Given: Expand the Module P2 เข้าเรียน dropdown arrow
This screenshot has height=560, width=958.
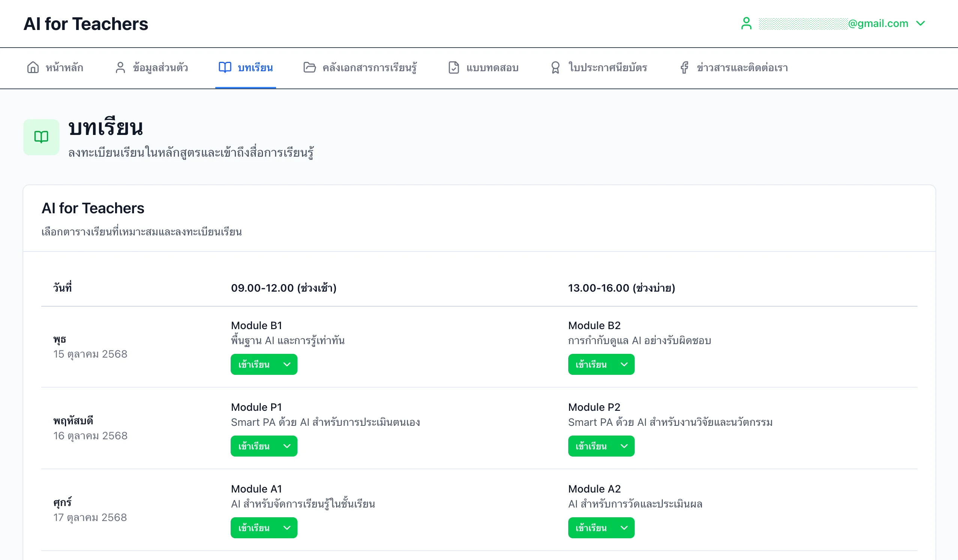Looking at the screenshot, I should point(624,446).
